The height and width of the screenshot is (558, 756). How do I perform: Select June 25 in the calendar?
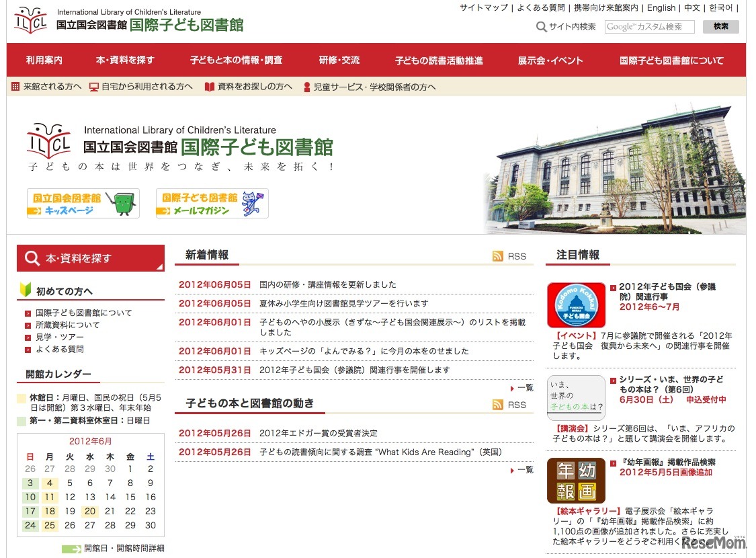point(50,525)
